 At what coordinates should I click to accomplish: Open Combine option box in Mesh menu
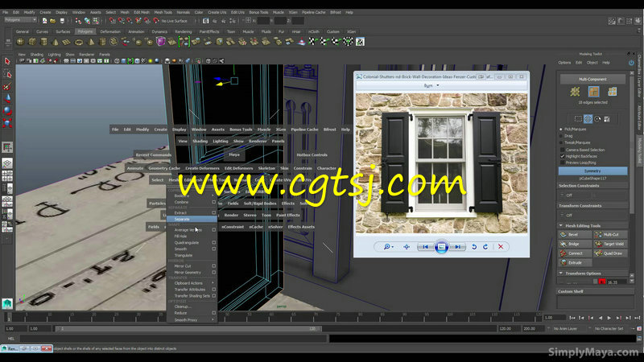click(213, 202)
